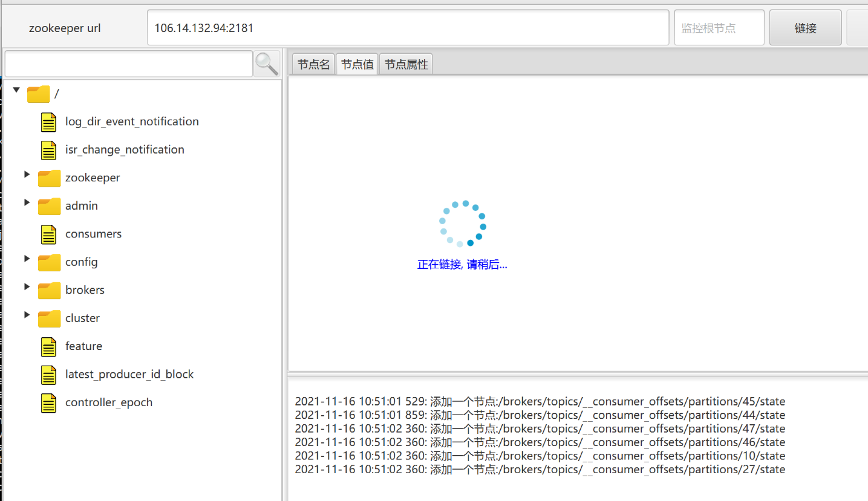Click the root folder icon
The width and height of the screenshot is (868, 501).
(38, 94)
